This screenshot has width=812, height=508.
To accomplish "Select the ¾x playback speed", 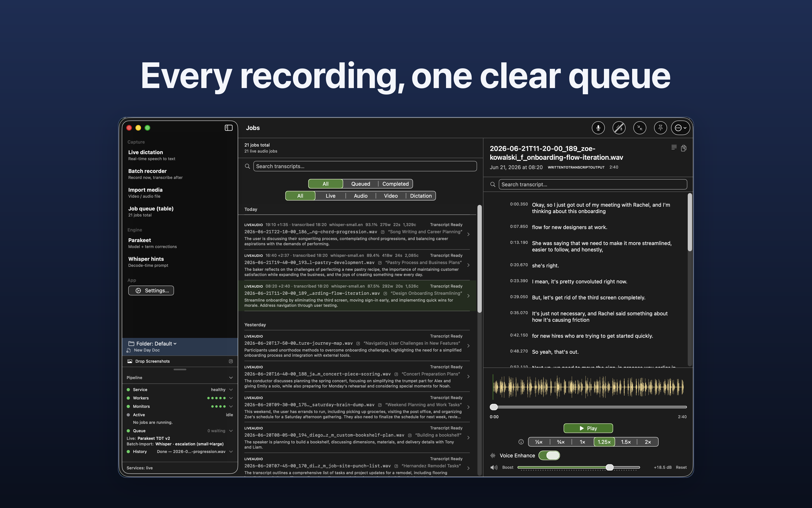I will (x=561, y=442).
